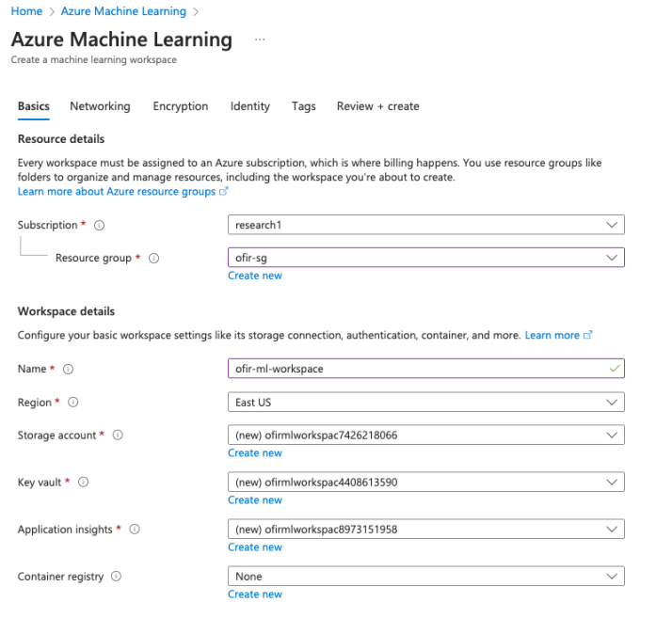Click the Name field with ofir-ml-workspace
The width and height of the screenshot is (672, 634).
click(426, 369)
